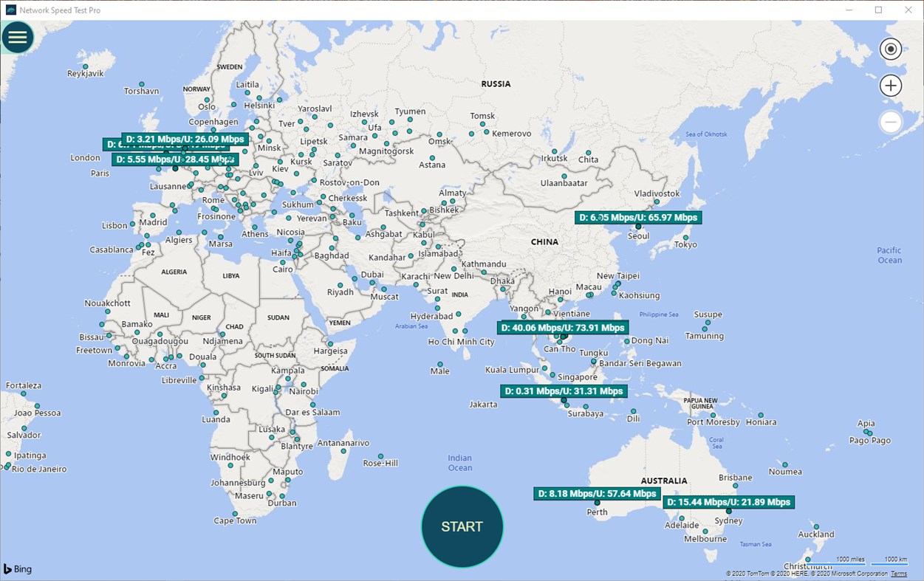This screenshot has width=924, height=581.
Task: Select the result label D: 3.21 Mbps
Action: (x=185, y=139)
